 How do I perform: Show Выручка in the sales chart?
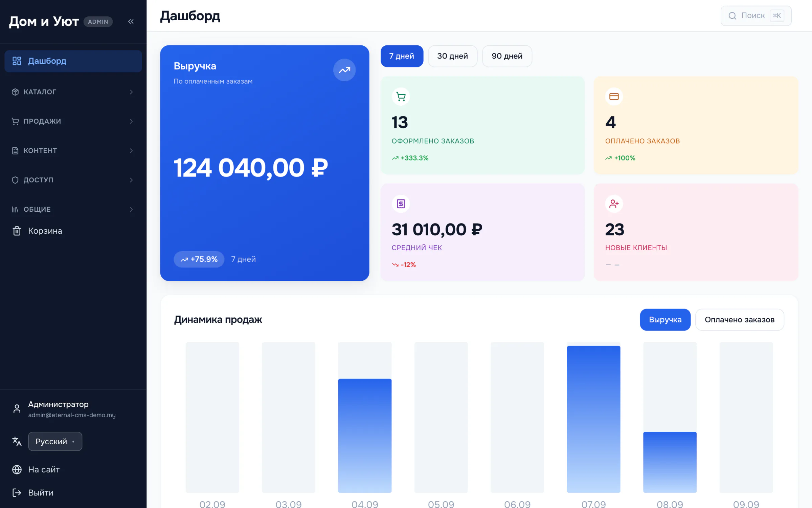(x=665, y=320)
